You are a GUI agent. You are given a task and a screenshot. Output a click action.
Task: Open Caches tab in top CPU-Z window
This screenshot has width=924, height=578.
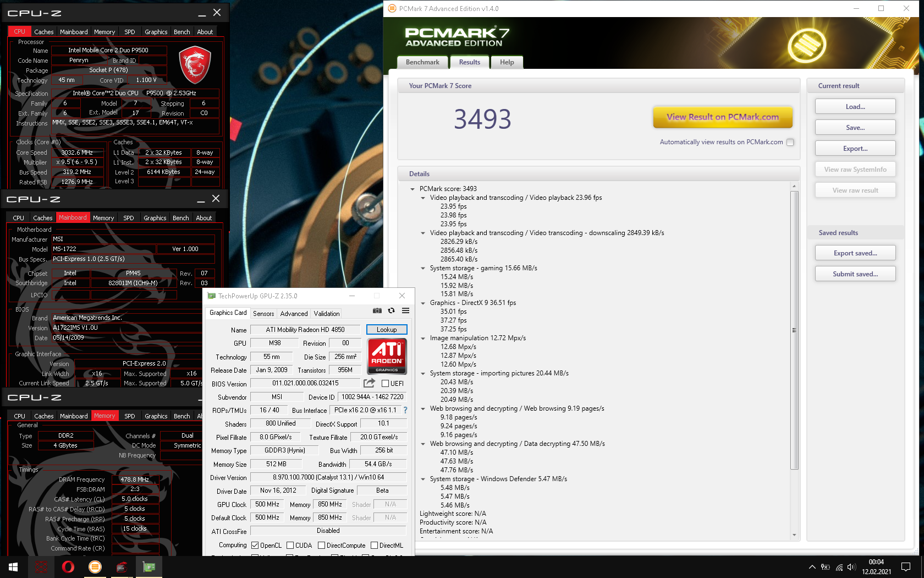click(44, 32)
